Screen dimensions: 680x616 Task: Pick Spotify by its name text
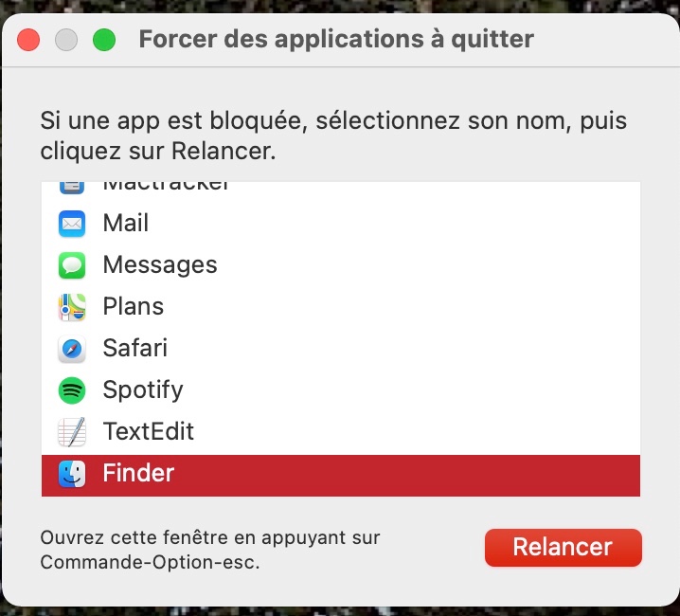click(142, 390)
